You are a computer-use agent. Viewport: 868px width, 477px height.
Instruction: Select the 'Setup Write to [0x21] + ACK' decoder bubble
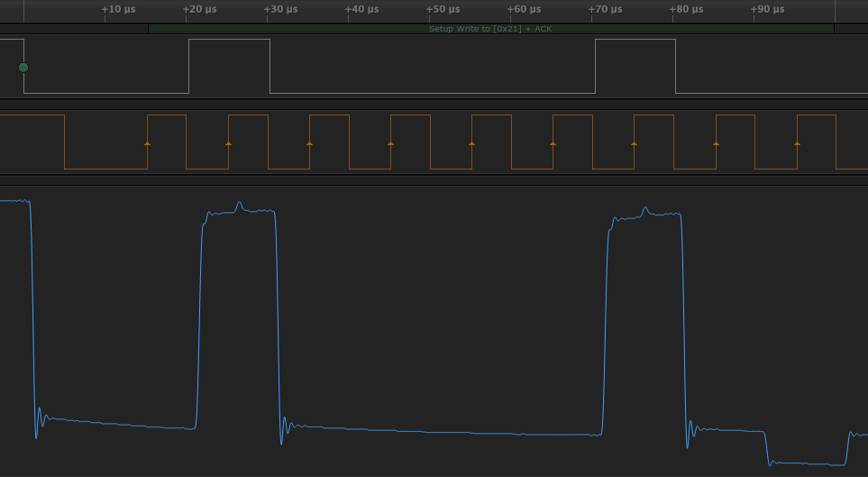pos(491,29)
